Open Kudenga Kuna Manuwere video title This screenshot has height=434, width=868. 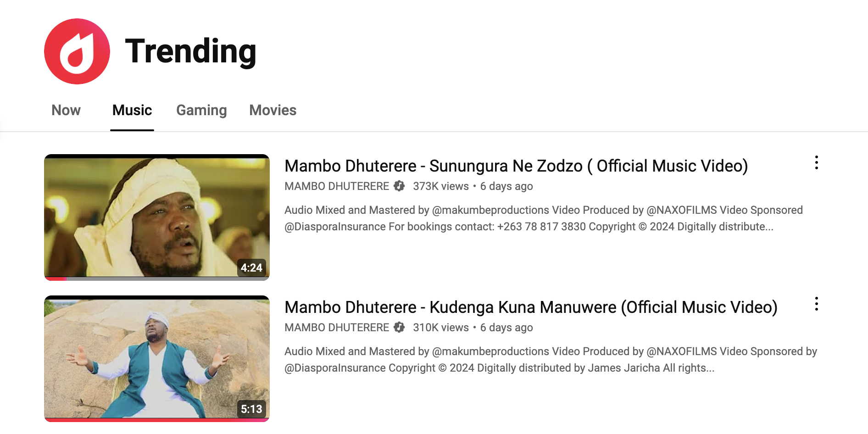[531, 307]
